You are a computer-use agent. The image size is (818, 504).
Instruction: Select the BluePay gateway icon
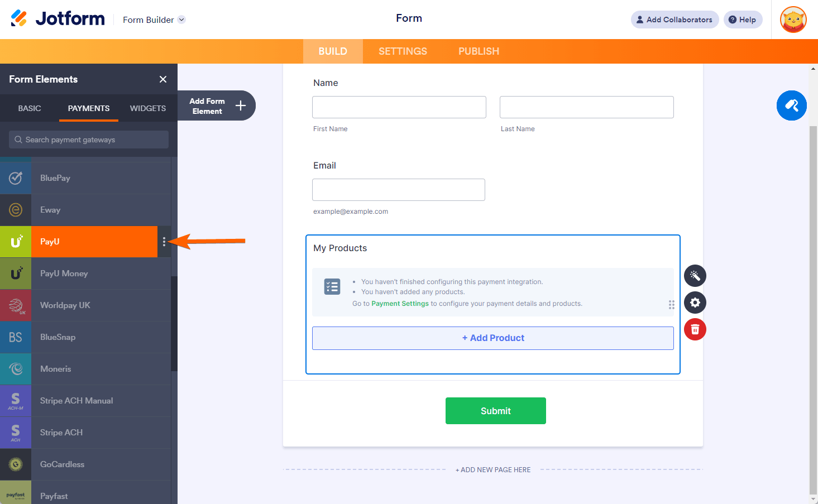coord(16,178)
